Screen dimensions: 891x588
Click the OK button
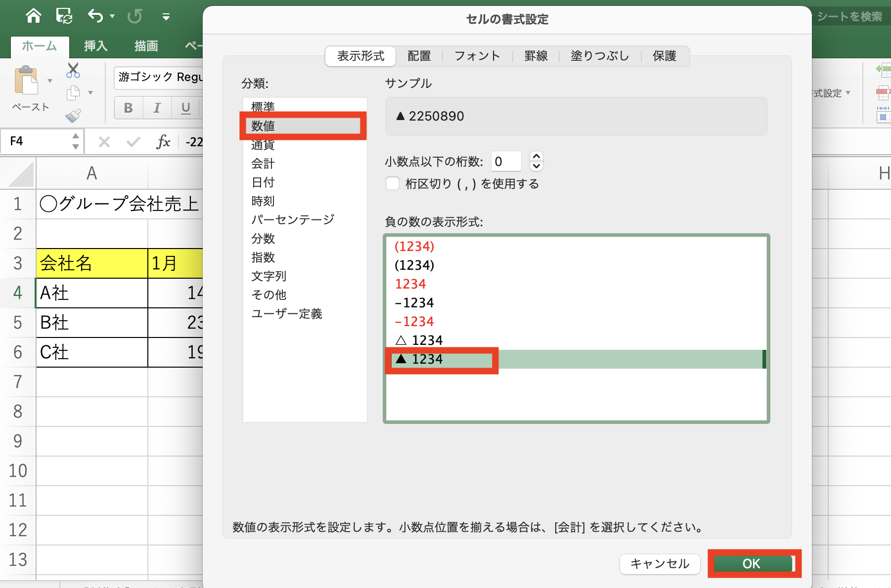point(752,564)
